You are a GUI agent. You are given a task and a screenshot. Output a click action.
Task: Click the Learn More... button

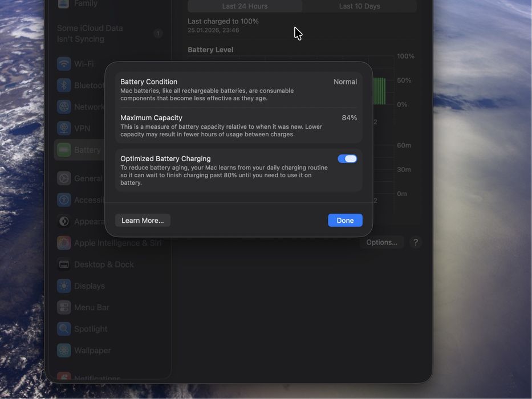(x=143, y=221)
